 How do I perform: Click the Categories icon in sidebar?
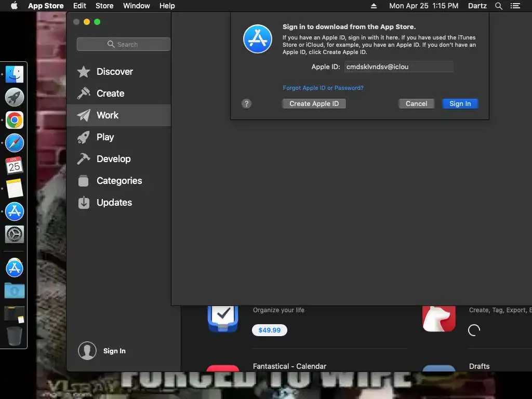point(84,180)
